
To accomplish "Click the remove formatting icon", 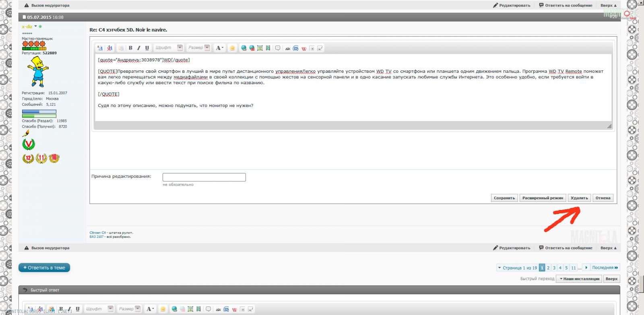I will pyautogui.click(x=109, y=48).
